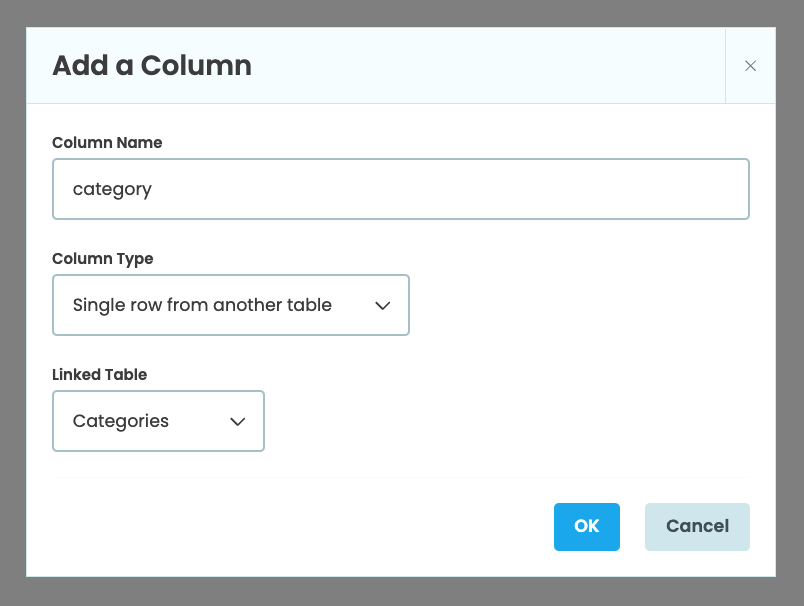Click the Add a Column title
804x606 pixels.
[151, 65]
